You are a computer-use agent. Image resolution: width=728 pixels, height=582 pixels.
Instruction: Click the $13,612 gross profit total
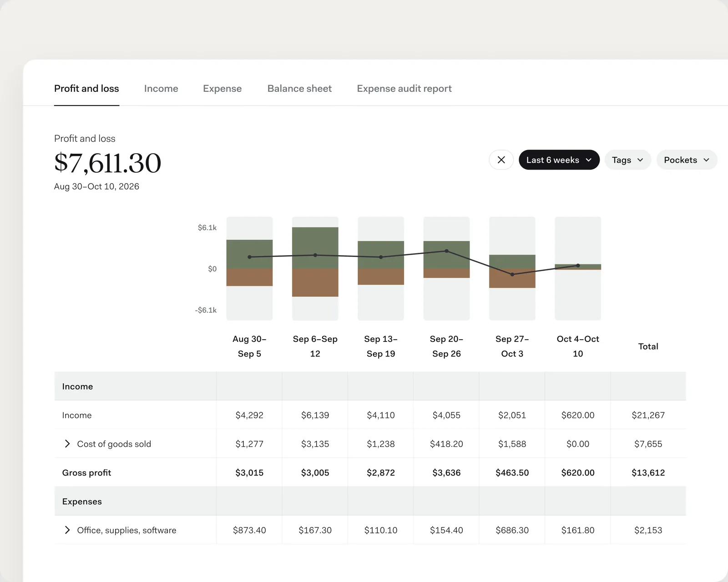[648, 473]
